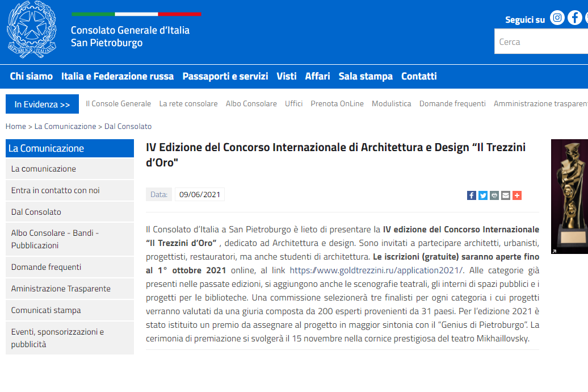This screenshot has width=588, height=392.
Task: Share article on Twitter
Action: (x=483, y=195)
